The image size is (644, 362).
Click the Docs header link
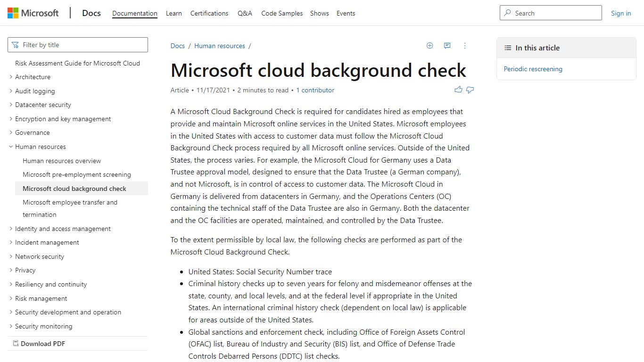click(x=91, y=13)
